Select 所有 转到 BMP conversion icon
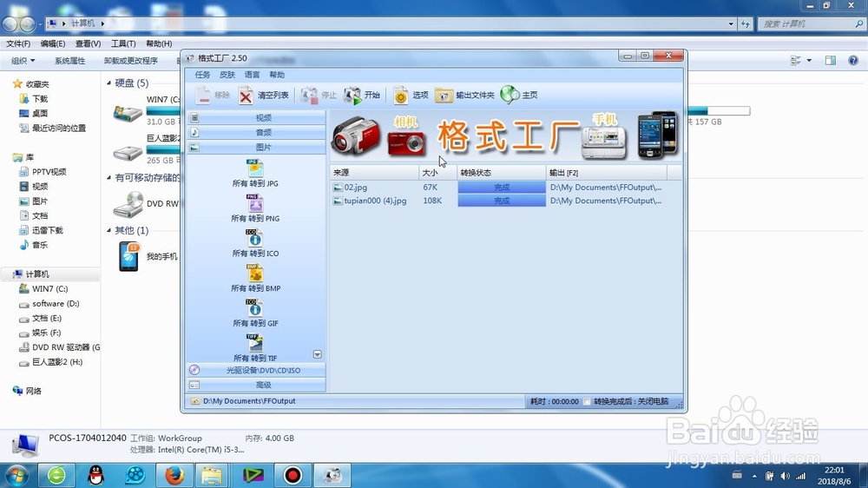This screenshot has height=488, width=868. coord(255,273)
